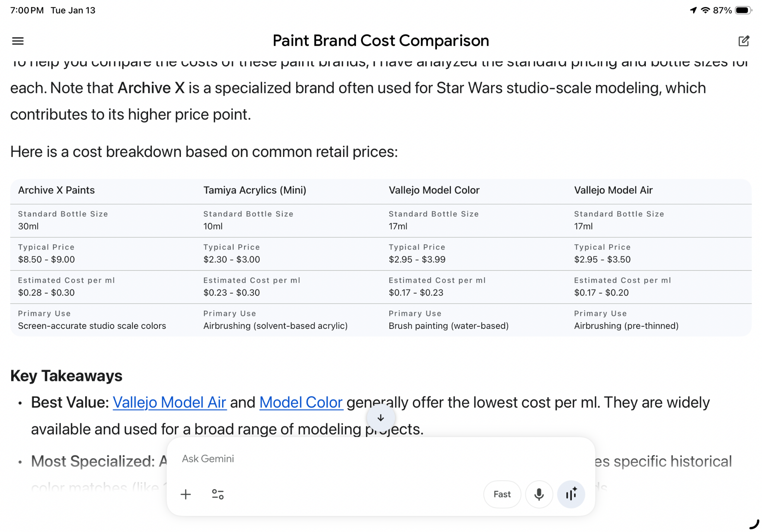762x532 pixels.
Task: Jump to bottom with down arrow button
Action: [381, 418]
